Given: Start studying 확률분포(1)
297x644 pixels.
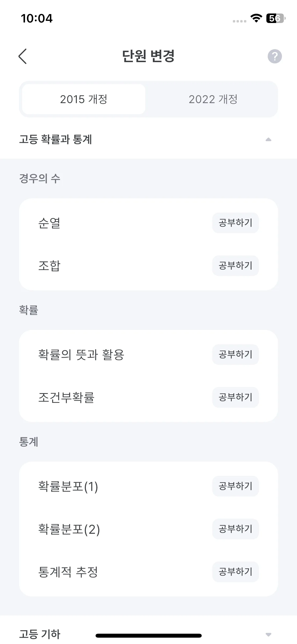Looking at the screenshot, I should (235, 486).
